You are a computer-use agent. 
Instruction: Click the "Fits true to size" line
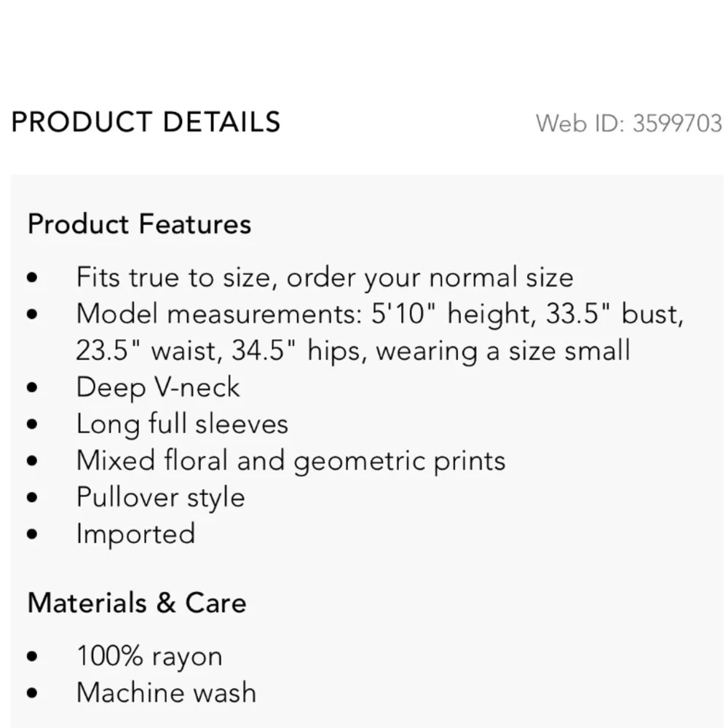pyautogui.click(x=325, y=277)
